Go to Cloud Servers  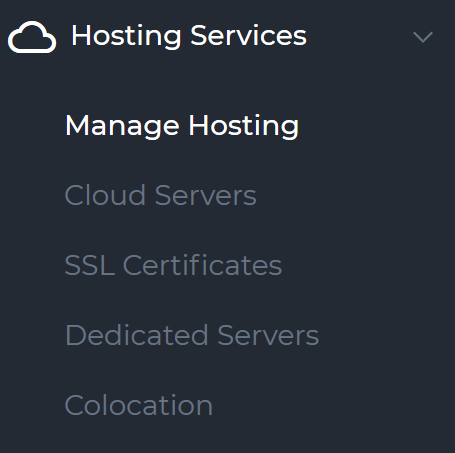tap(160, 195)
